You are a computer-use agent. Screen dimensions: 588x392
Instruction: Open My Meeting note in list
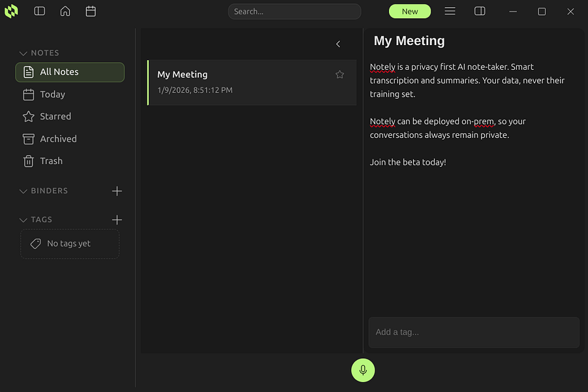(x=252, y=82)
